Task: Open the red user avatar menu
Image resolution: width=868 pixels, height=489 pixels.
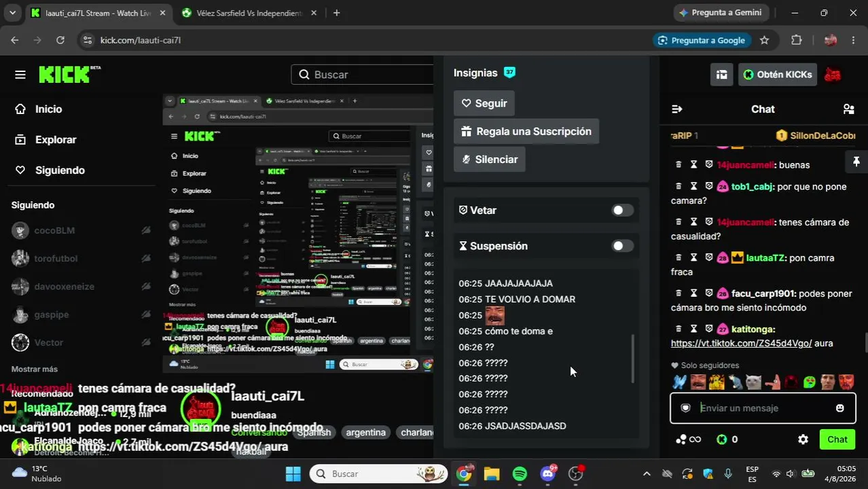Action: tap(833, 75)
